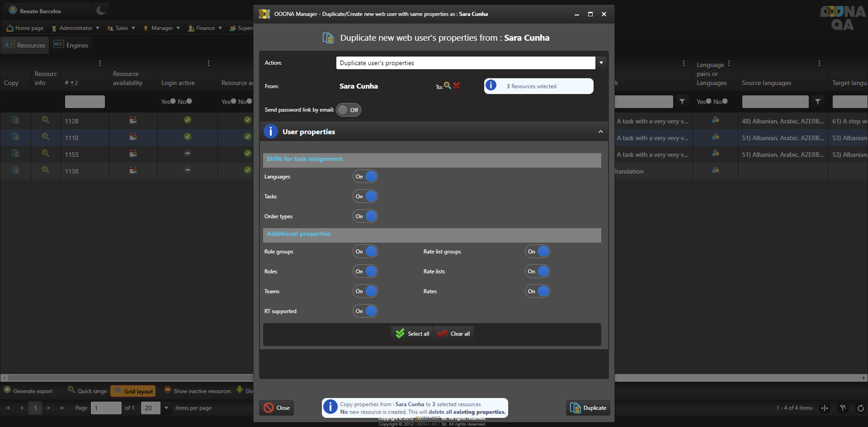868x427 pixels.
Task: Disable the Languages toggle
Action: tap(365, 176)
